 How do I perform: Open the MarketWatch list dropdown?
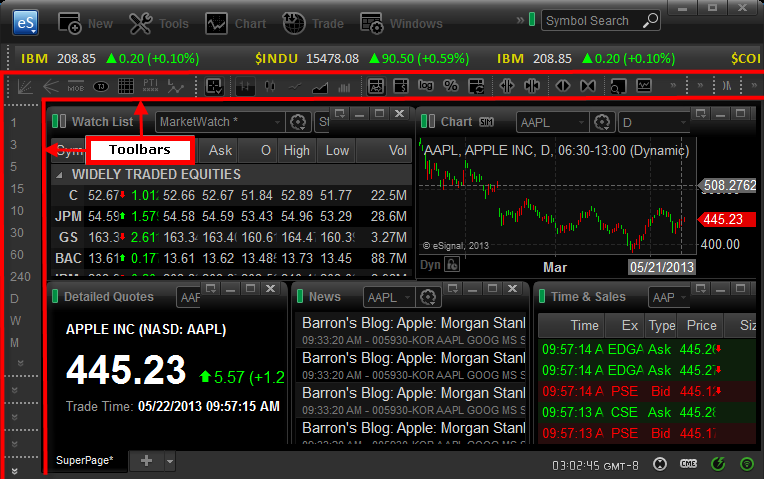pyautogui.click(x=277, y=122)
